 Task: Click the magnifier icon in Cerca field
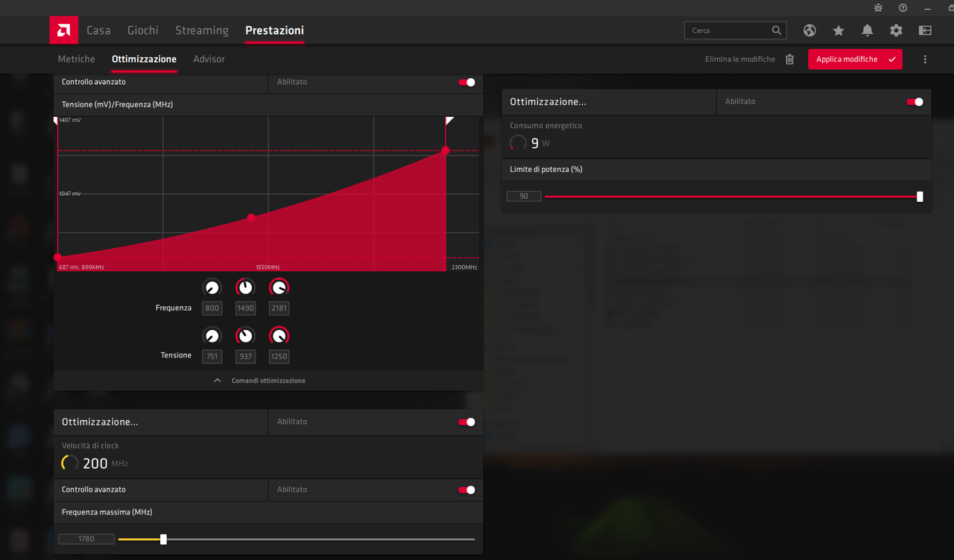tap(777, 31)
